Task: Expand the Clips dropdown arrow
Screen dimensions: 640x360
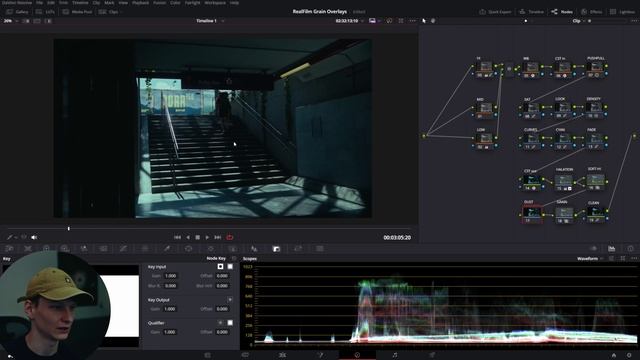Action: [x=121, y=12]
